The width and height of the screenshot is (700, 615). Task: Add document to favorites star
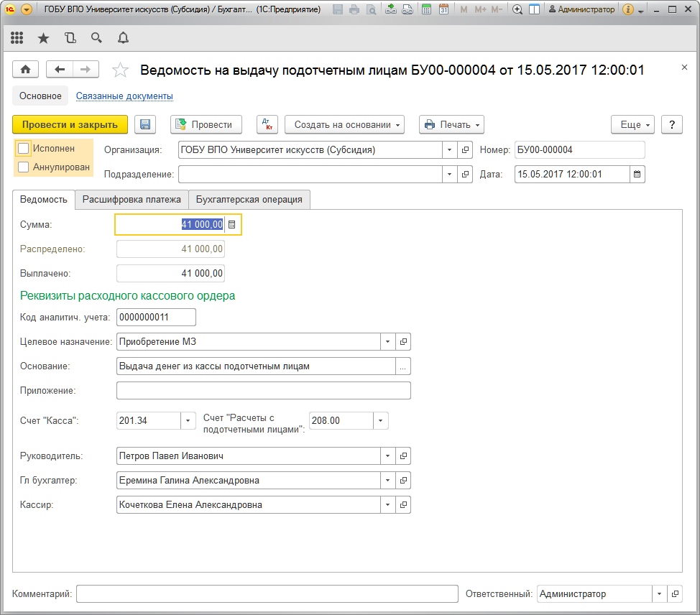121,70
